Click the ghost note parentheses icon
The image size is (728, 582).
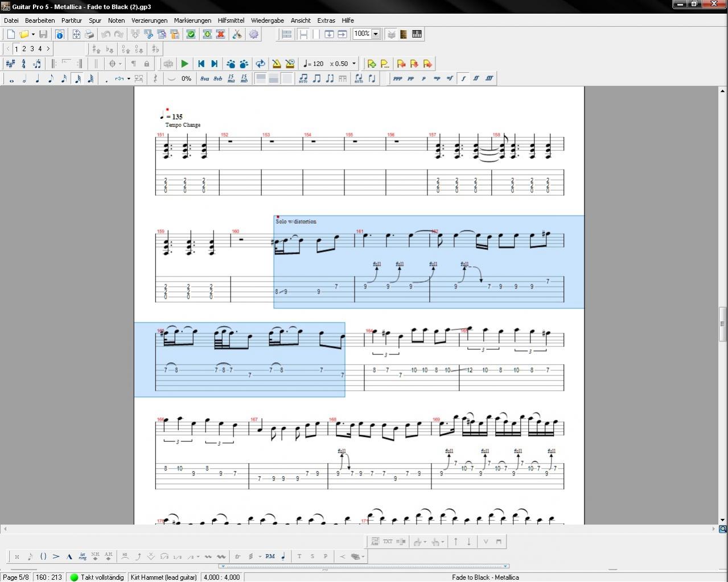(43, 556)
